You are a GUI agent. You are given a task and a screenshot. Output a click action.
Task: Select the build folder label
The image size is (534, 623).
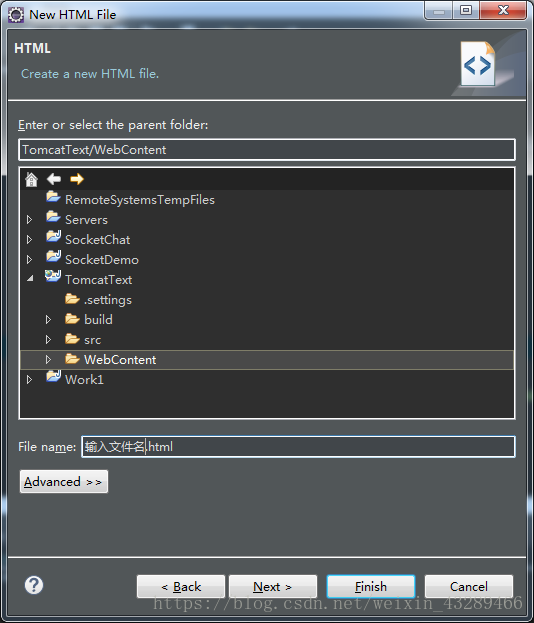coord(98,319)
